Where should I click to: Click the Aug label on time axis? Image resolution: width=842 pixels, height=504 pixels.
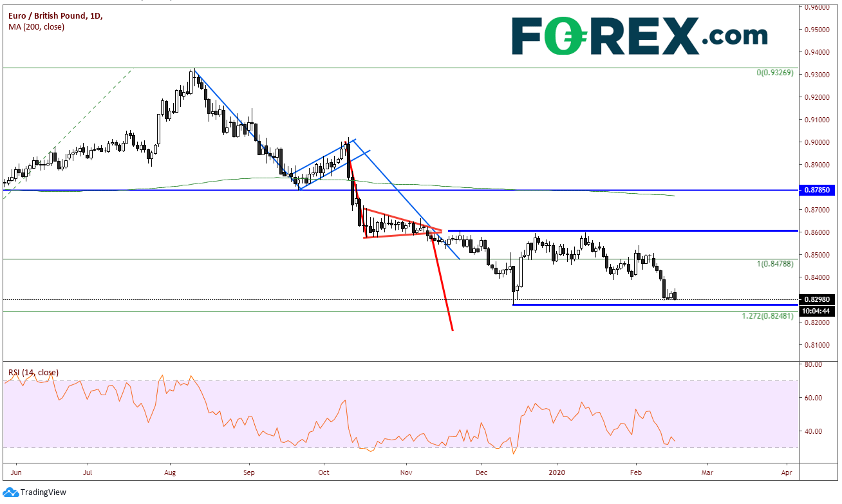pyautogui.click(x=171, y=472)
